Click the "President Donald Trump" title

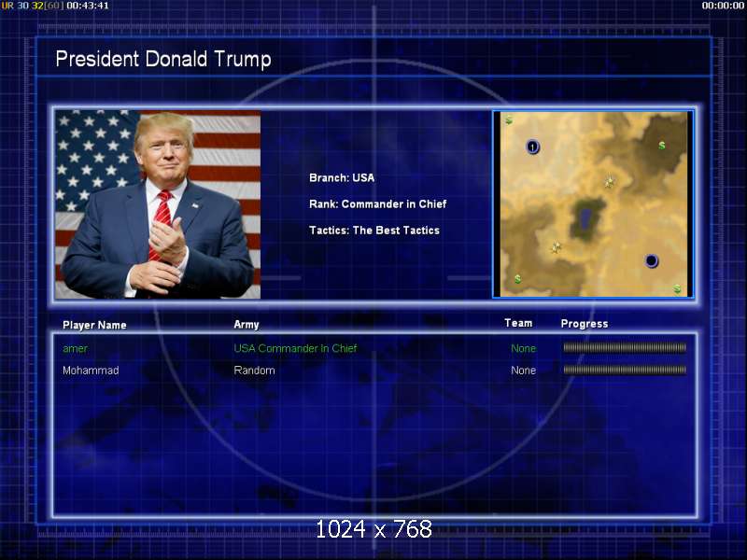click(x=162, y=60)
